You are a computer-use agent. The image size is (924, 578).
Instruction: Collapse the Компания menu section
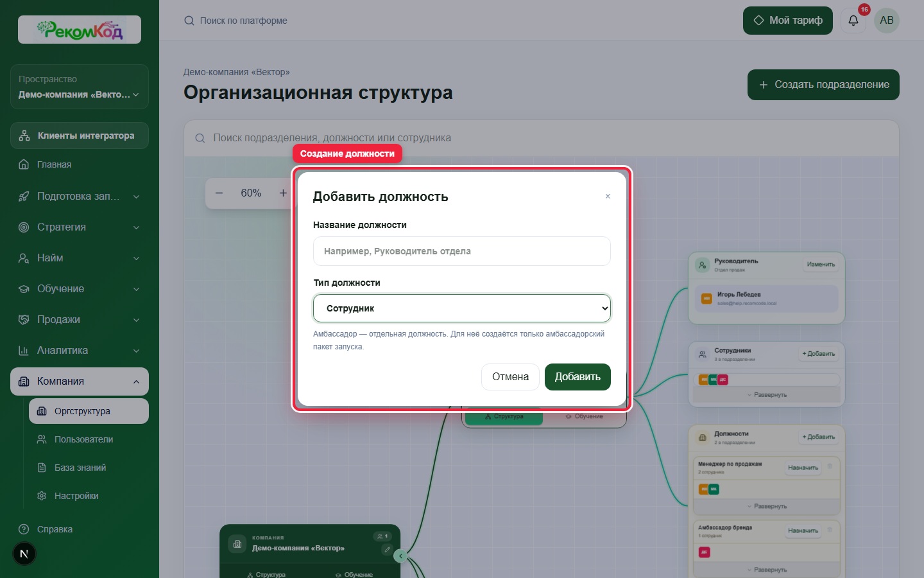[x=80, y=381]
